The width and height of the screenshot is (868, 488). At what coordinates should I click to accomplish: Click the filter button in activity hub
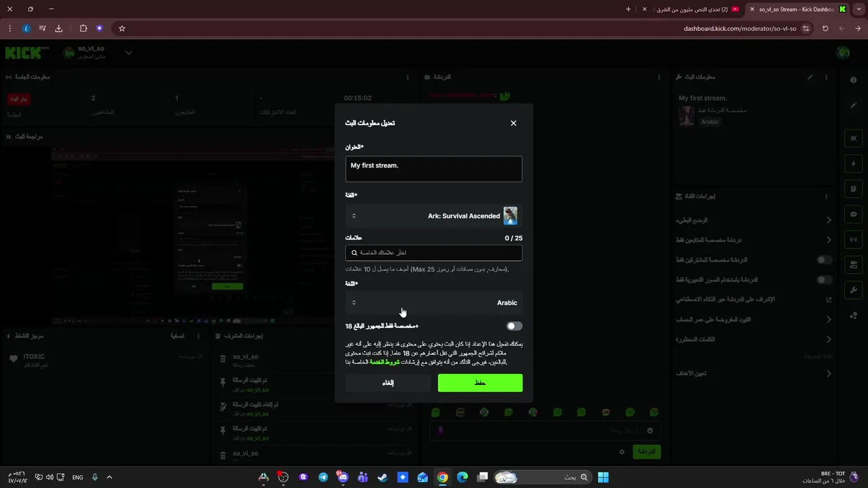[x=176, y=335]
